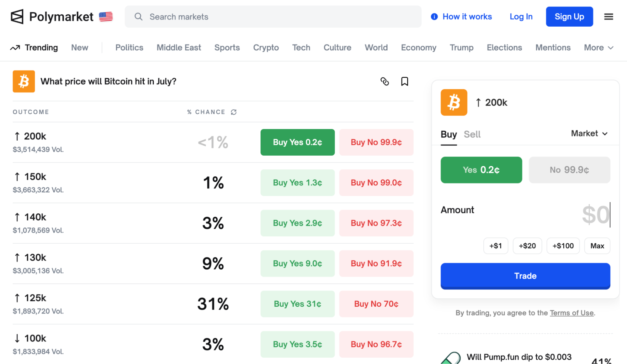The image size is (627, 364).
Task: Open the Trump category
Action: point(461,48)
